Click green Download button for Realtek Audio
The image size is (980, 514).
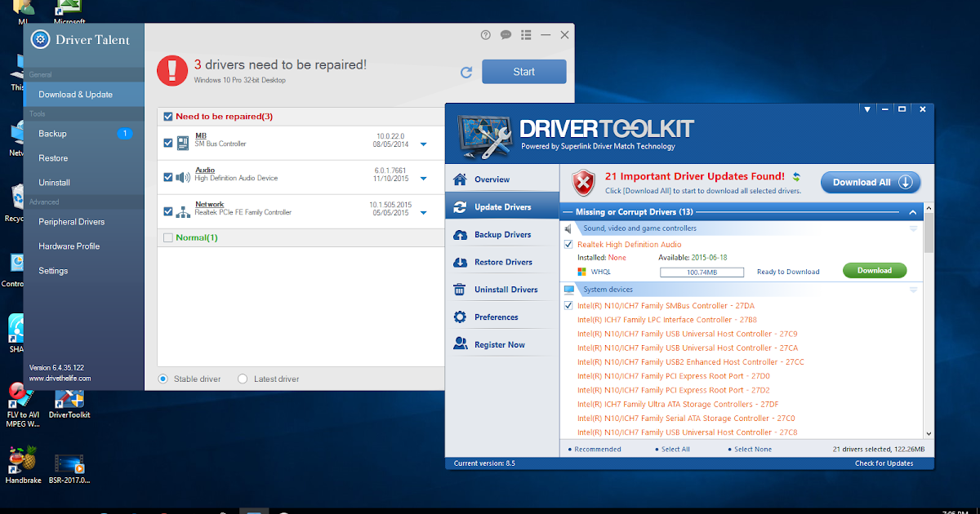tap(875, 270)
